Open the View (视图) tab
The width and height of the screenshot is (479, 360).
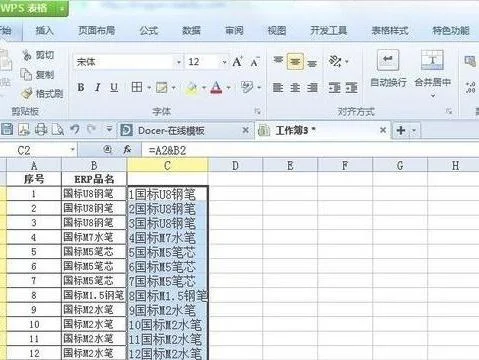277,31
